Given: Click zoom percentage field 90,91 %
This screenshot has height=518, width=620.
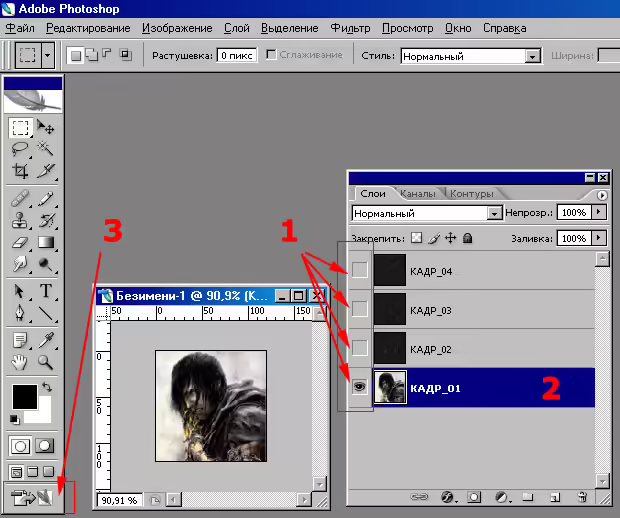Looking at the screenshot, I should (120, 500).
